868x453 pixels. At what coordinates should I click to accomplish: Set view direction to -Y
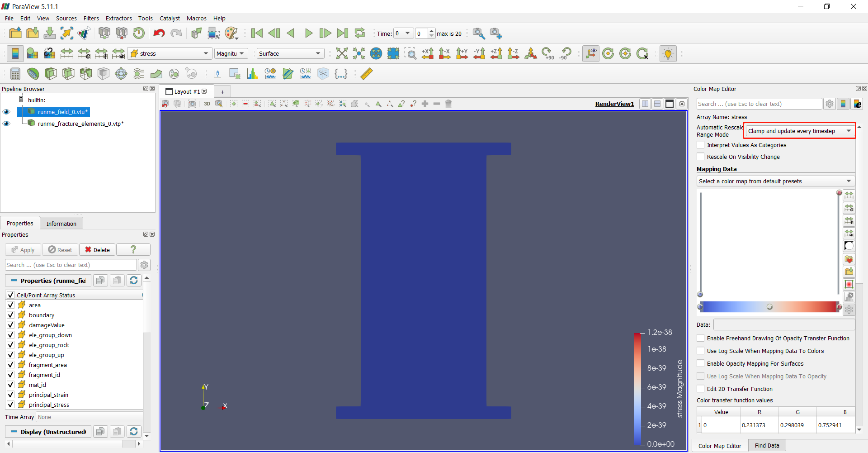pos(479,53)
